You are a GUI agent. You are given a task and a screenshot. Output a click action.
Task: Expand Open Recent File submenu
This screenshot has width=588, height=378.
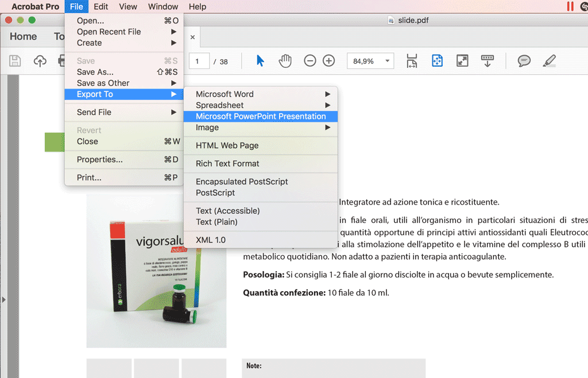click(124, 32)
